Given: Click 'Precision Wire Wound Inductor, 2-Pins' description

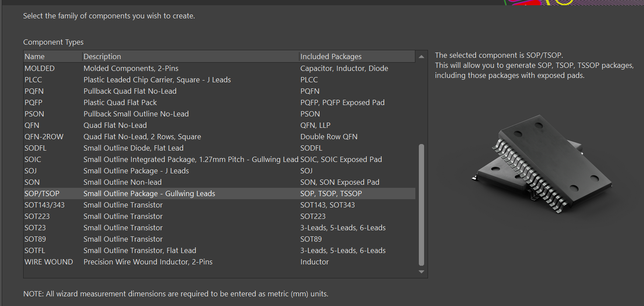Looking at the screenshot, I should point(148,262).
